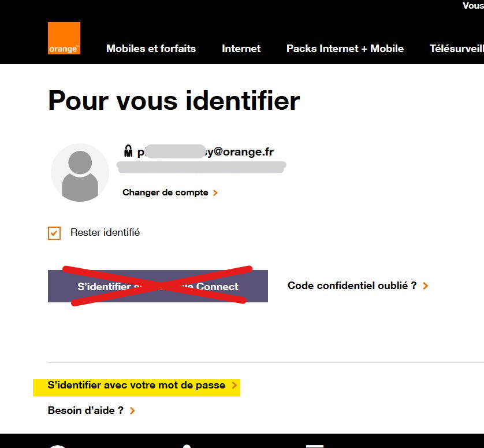Viewport: 484px width, 448px height.
Task: Click the Mobile Connect lock icon
Action: (x=128, y=151)
